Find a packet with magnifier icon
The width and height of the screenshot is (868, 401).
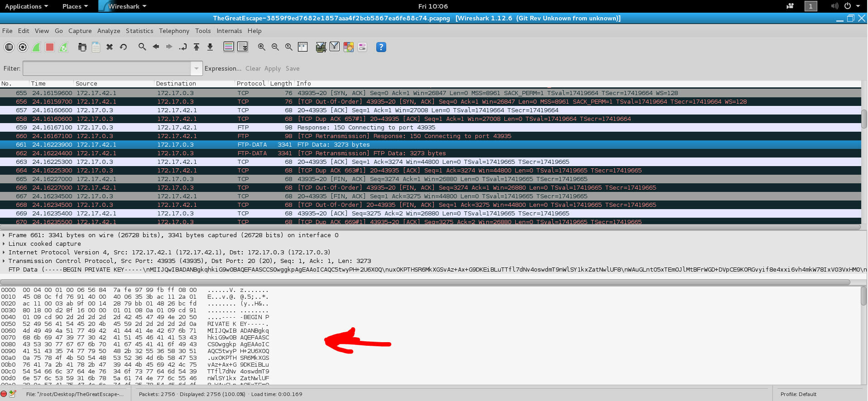coord(142,47)
